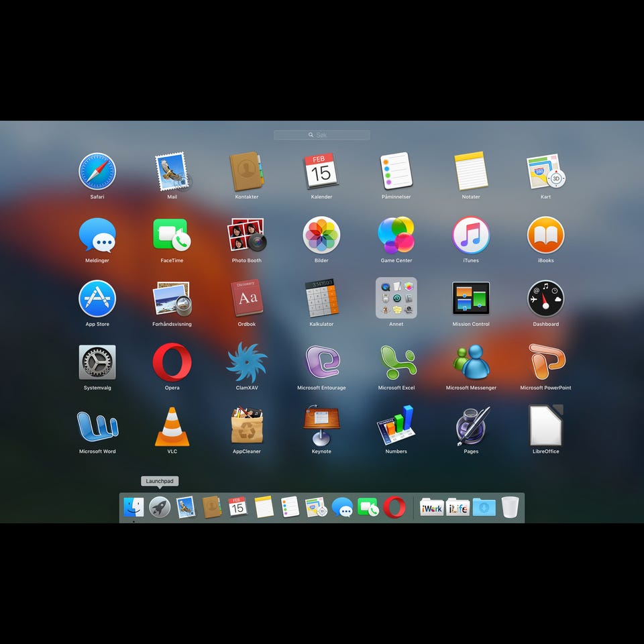Open the iWork folder stack in Dock
Viewport: 644px width, 644px height.
pyautogui.click(x=431, y=507)
